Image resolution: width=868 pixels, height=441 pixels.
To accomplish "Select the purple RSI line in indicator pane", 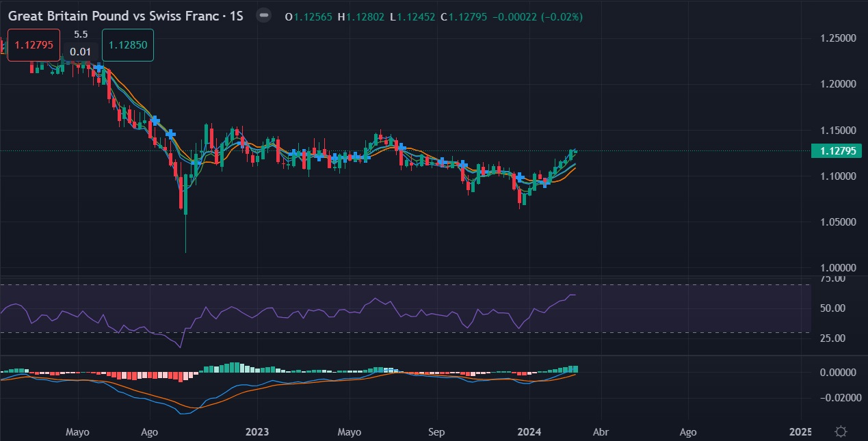I will (226, 310).
